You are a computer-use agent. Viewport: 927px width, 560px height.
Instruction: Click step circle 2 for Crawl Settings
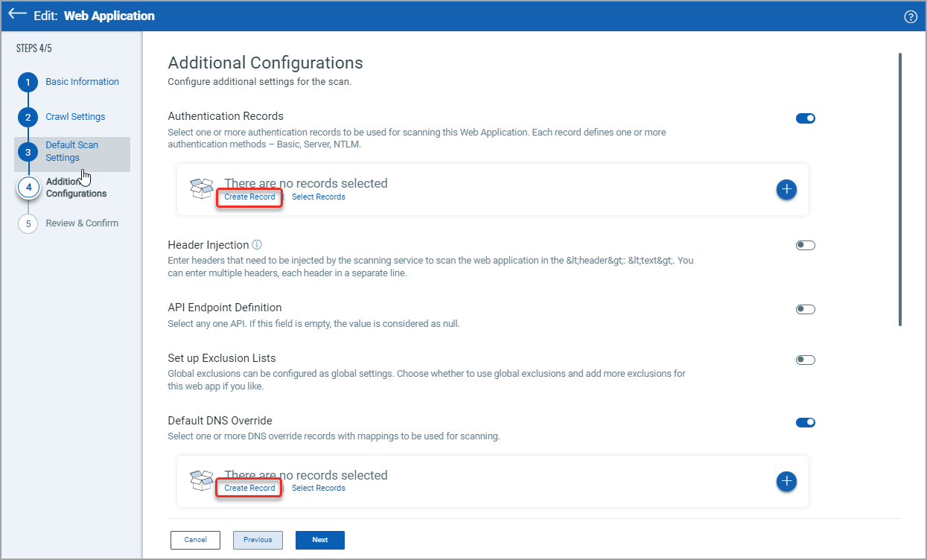tap(28, 117)
